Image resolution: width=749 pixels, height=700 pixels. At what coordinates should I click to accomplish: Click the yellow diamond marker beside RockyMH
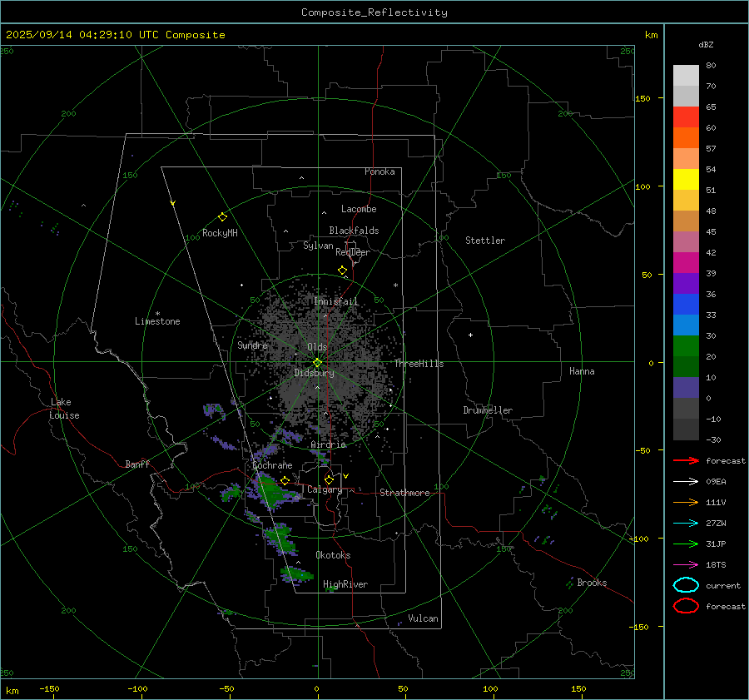pos(222,217)
